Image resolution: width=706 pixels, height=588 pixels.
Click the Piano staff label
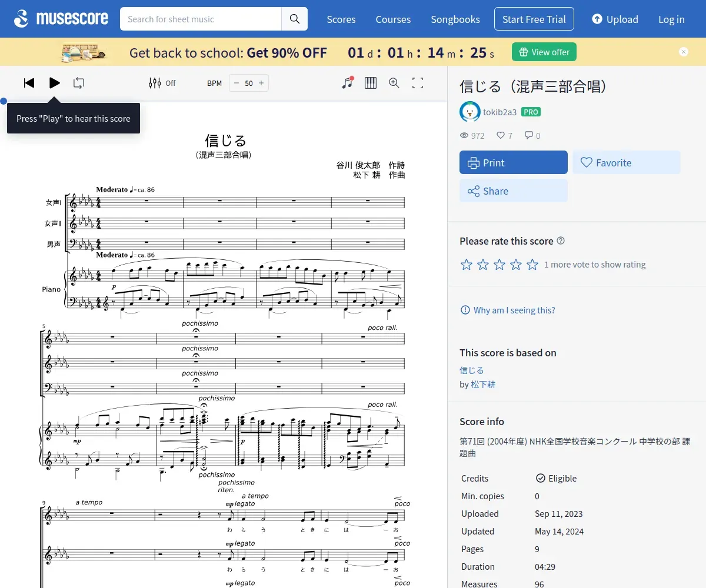click(51, 289)
